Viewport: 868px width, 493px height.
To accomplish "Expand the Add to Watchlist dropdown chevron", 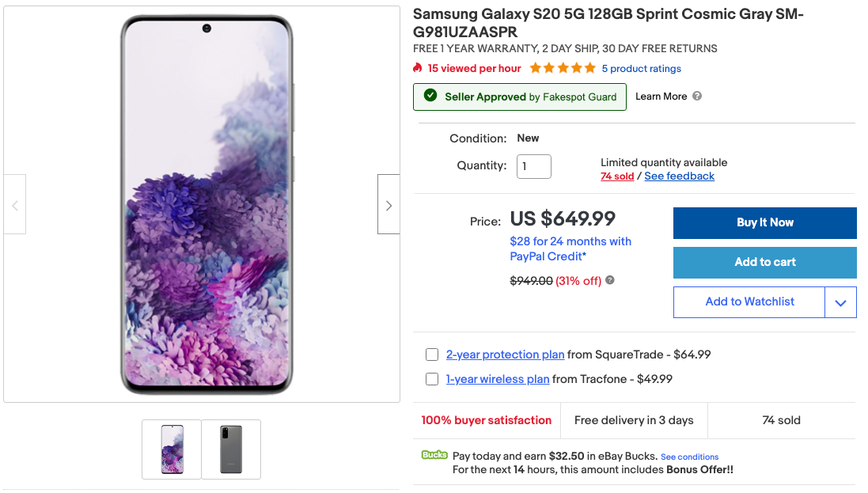I will [x=840, y=301].
